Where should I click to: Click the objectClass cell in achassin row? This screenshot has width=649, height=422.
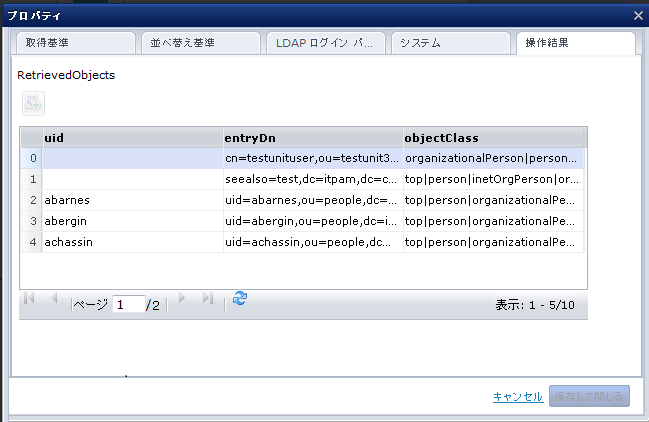[x=494, y=242]
